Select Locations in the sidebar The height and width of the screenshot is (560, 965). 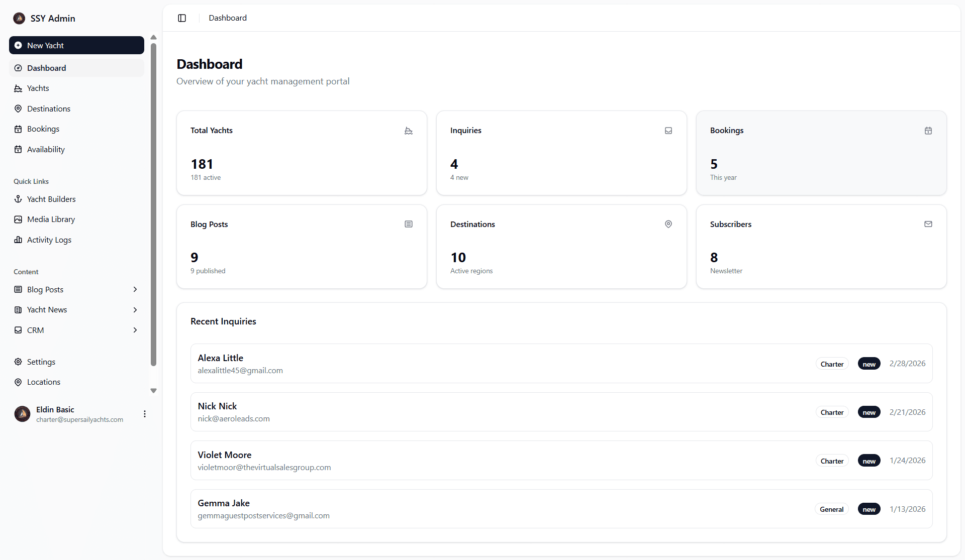(43, 382)
